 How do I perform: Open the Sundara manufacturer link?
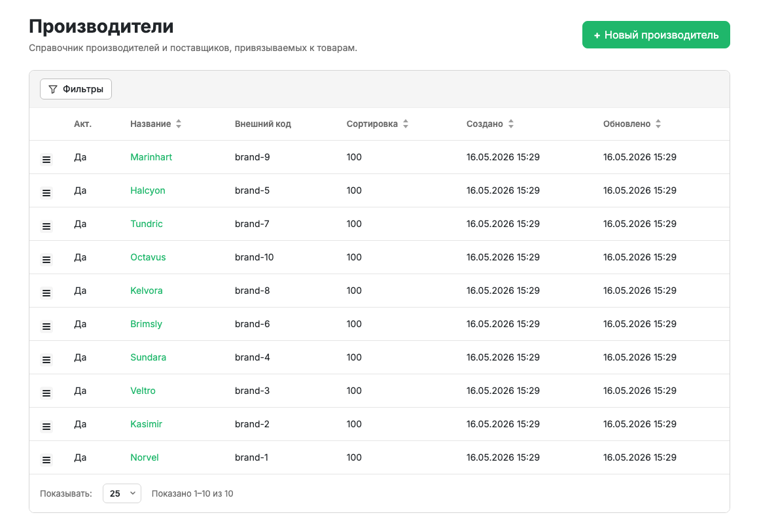tap(148, 357)
